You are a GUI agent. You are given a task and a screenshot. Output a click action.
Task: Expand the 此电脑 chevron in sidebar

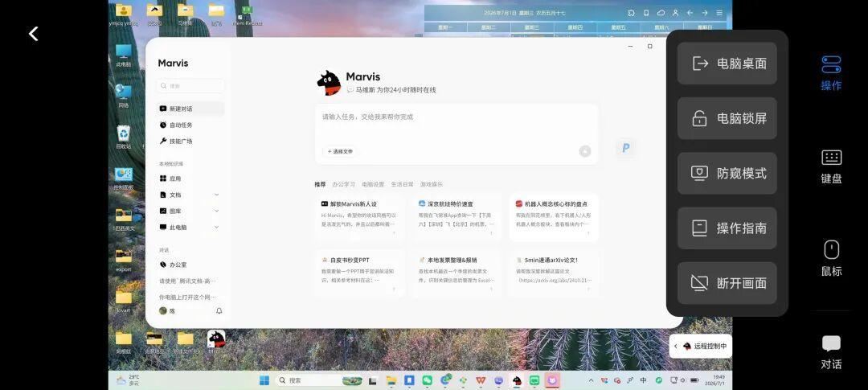216,227
